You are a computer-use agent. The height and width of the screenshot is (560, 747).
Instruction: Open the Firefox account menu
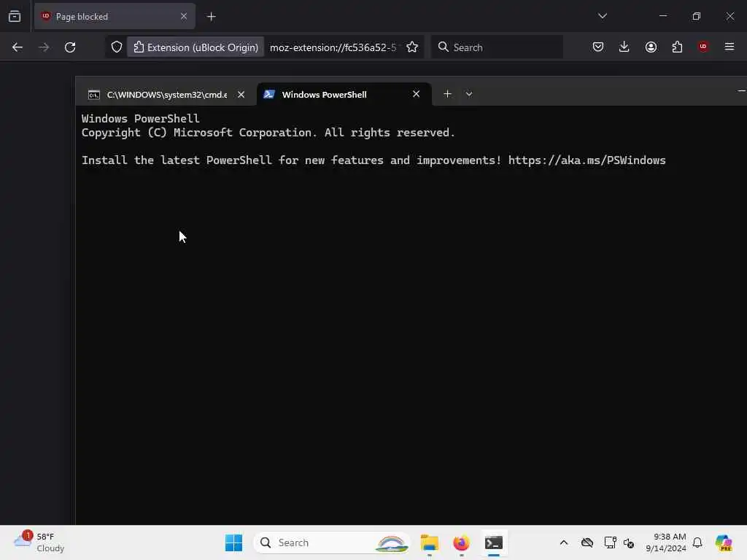[x=651, y=47]
